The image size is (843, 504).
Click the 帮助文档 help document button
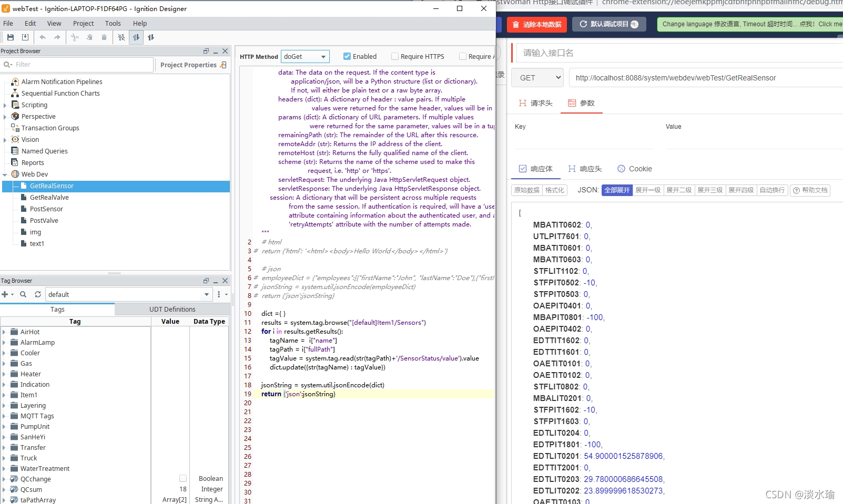click(810, 190)
